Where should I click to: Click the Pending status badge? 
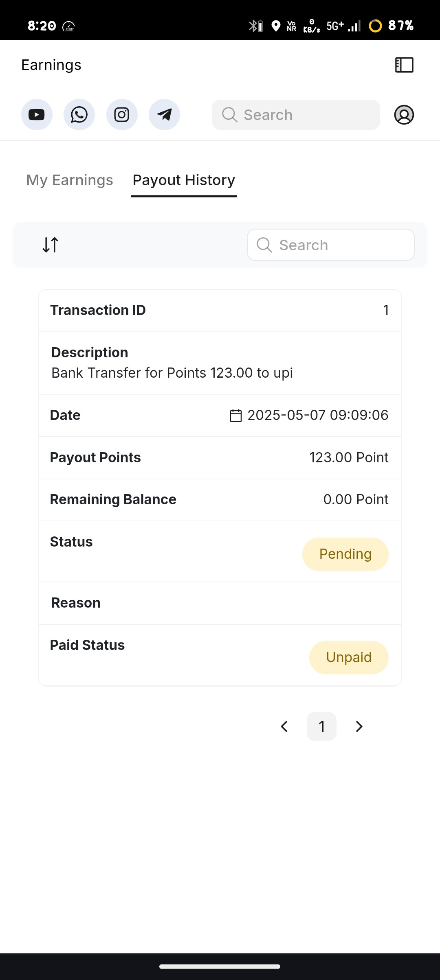point(345,554)
